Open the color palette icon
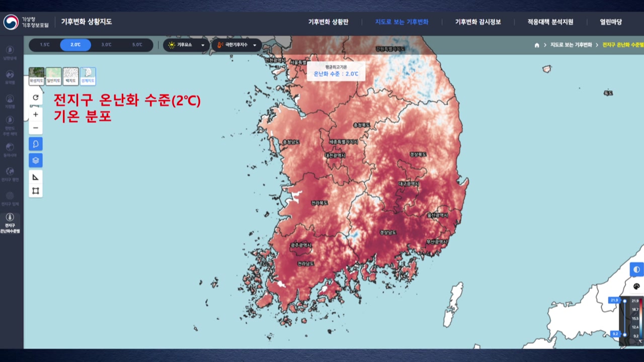 pos(636,287)
